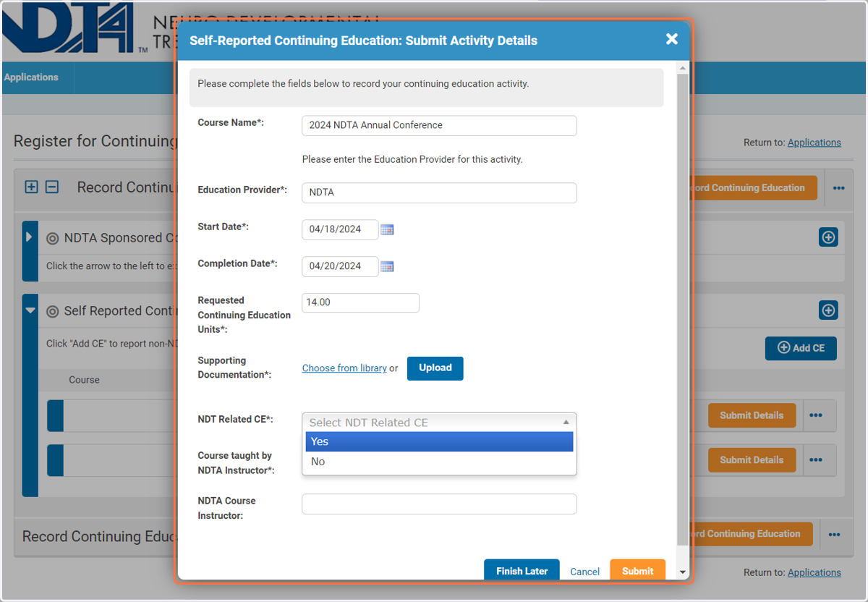Image resolution: width=868 pixels, height=602 pixels.
Task: Open the NDT Related CE dropdown
Action: coord(439,422)
